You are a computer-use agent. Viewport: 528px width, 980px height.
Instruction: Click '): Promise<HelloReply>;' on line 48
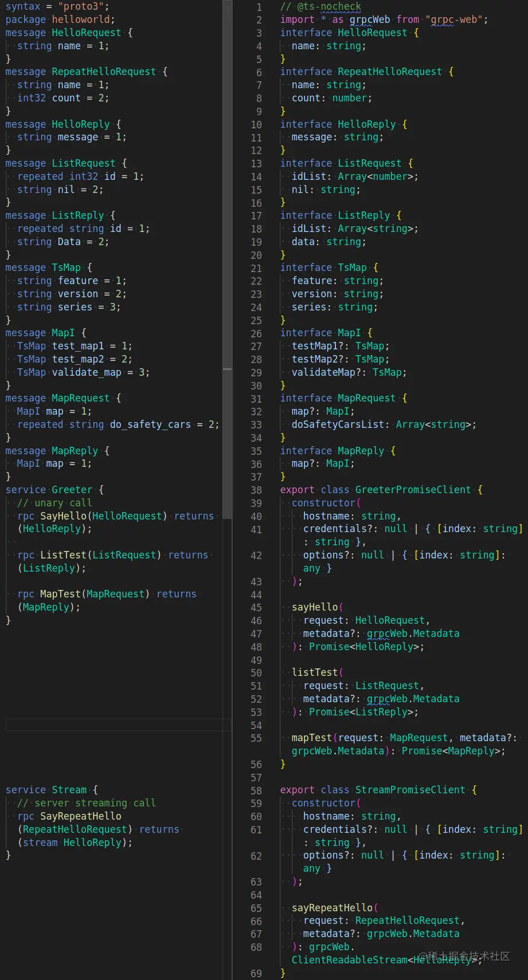pos(358,647)
